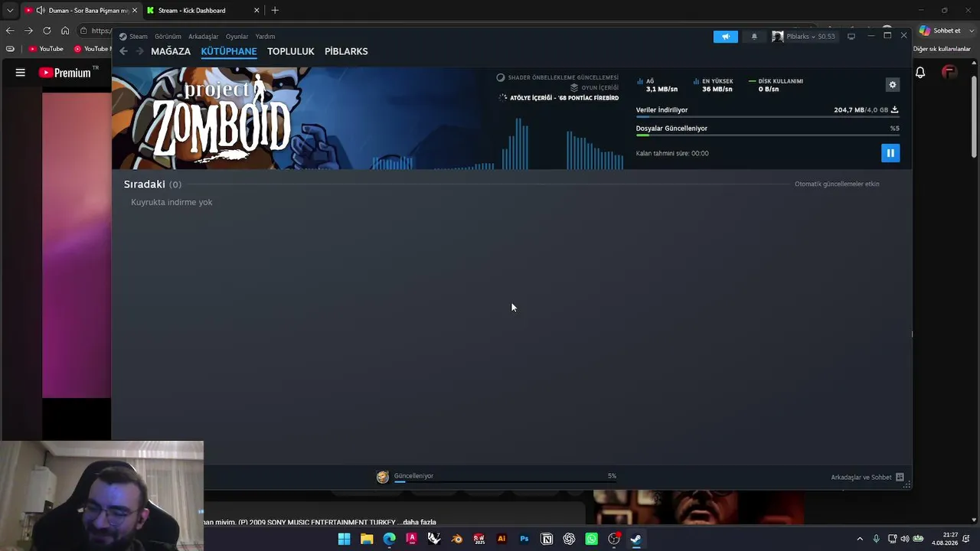Open the KÜTÜPHANE tab

point(229,51)
